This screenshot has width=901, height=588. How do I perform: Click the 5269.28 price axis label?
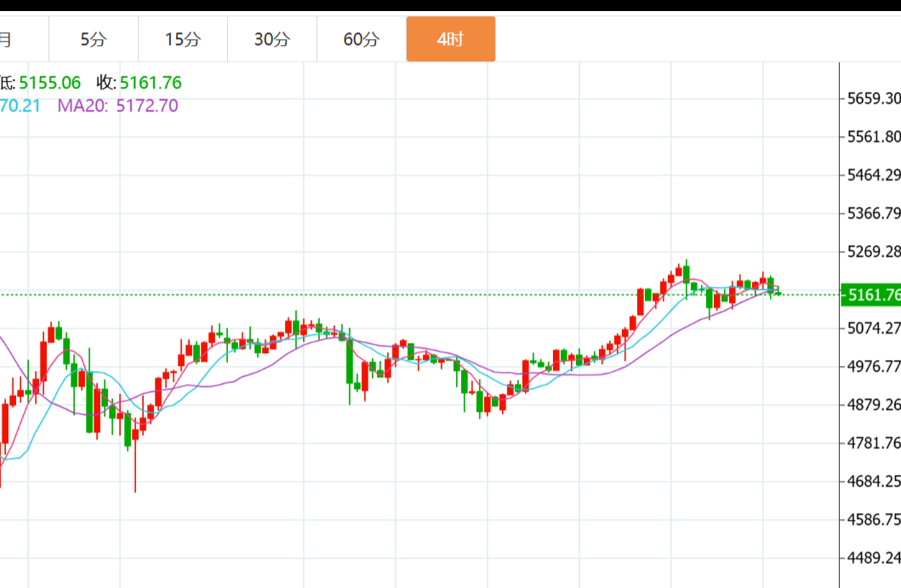click(874, 252)
